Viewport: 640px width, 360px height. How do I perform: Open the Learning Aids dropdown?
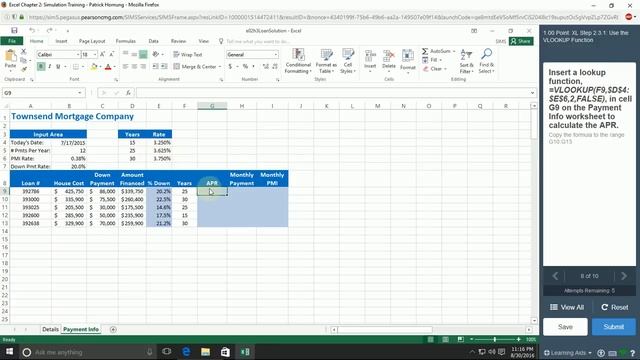[567, 353]
